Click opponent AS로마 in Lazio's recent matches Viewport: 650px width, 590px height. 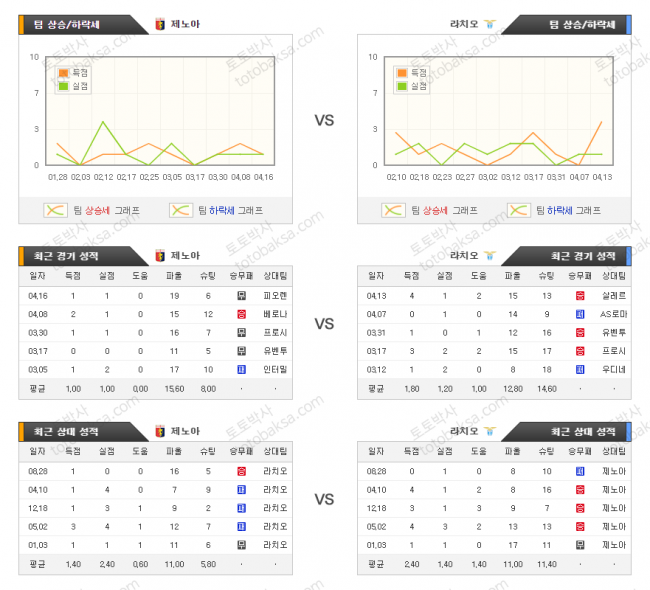pos(613,314)
